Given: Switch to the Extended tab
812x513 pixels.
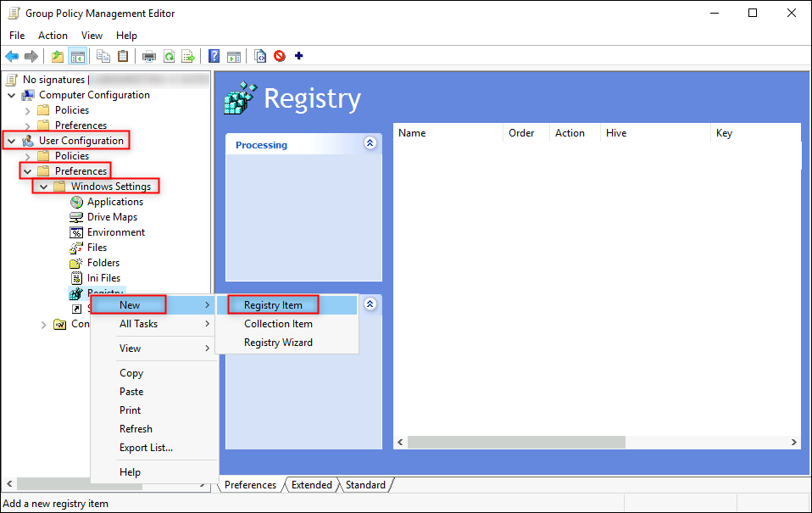Looking at the screenshot, I should click(x=312, y=485).
